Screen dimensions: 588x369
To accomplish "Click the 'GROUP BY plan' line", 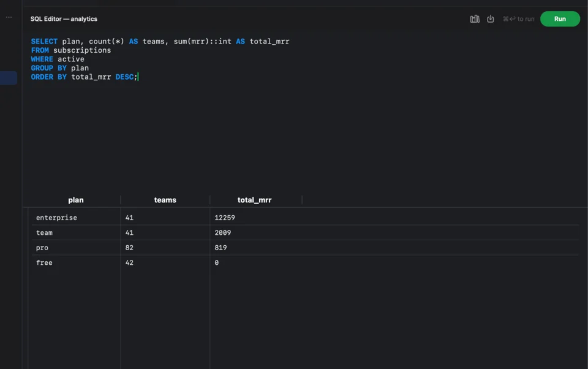I will 59,68.
